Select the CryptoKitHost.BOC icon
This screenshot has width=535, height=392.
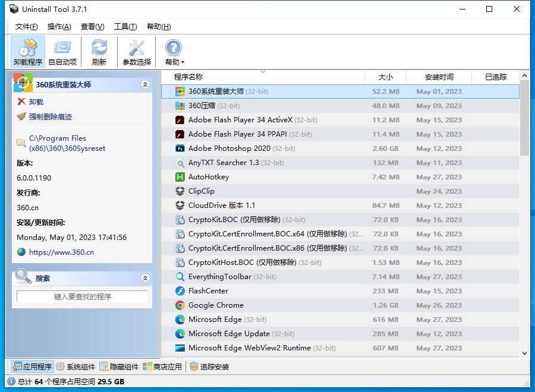180,263
